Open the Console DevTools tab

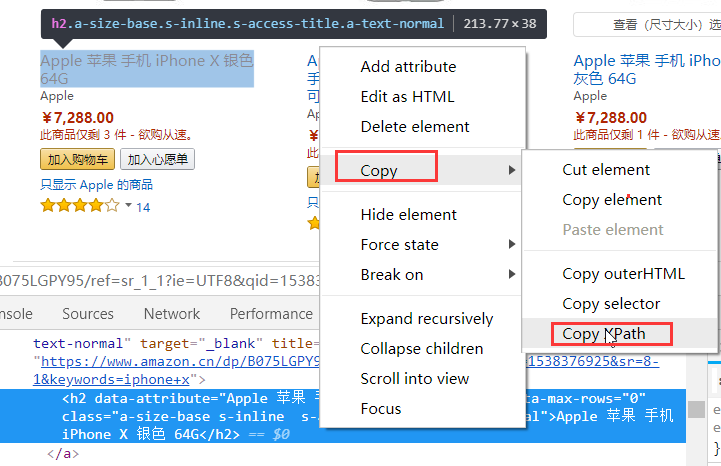pyautogui.click(x=16, y=314)
